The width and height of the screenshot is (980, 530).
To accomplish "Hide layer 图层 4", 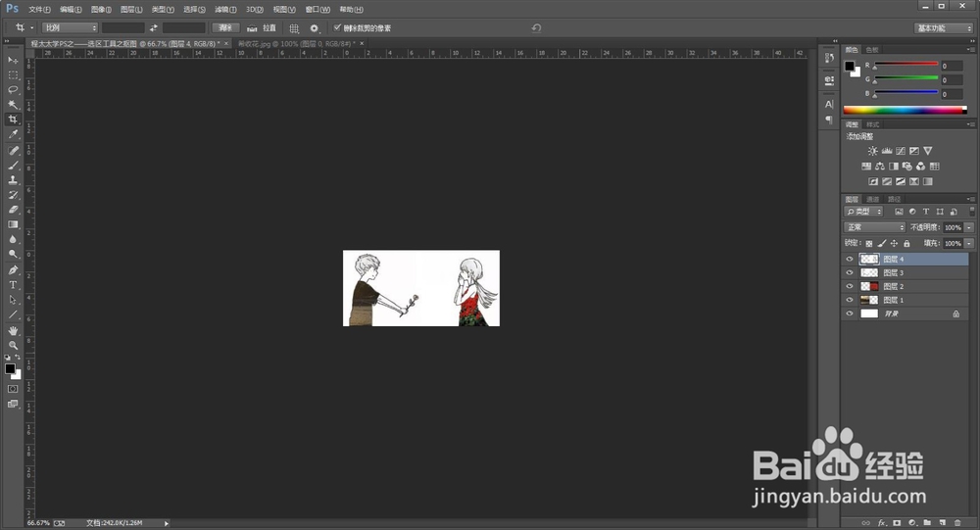I will coord(850,259).
